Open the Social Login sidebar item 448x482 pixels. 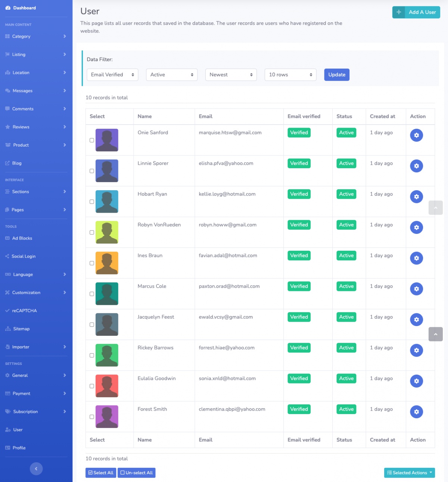pyautogui.click(x=24, y=256)
